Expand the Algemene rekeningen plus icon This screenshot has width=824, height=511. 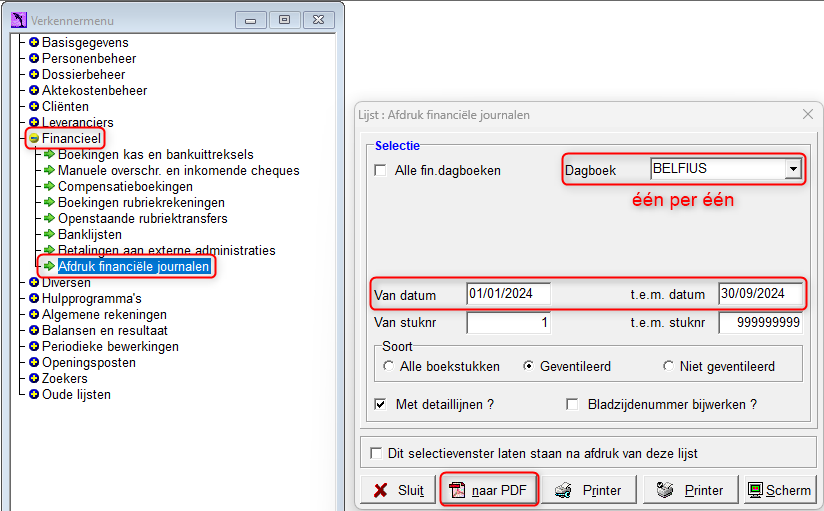[x=34, y=314]
